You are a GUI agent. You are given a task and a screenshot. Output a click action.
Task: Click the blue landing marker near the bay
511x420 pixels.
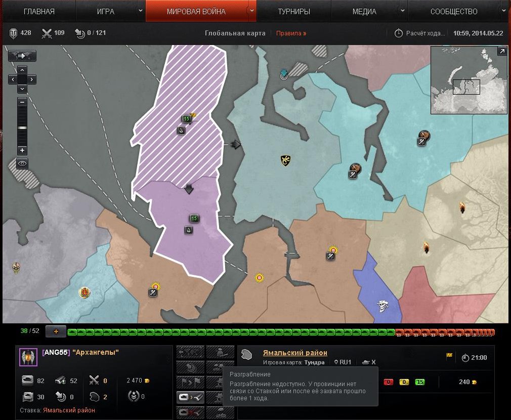284,74
